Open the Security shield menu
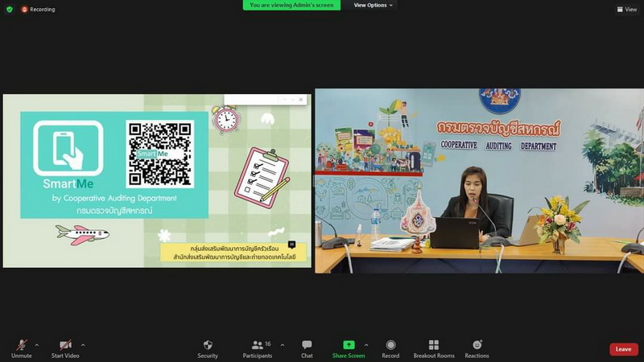 (x=208, y=349)
